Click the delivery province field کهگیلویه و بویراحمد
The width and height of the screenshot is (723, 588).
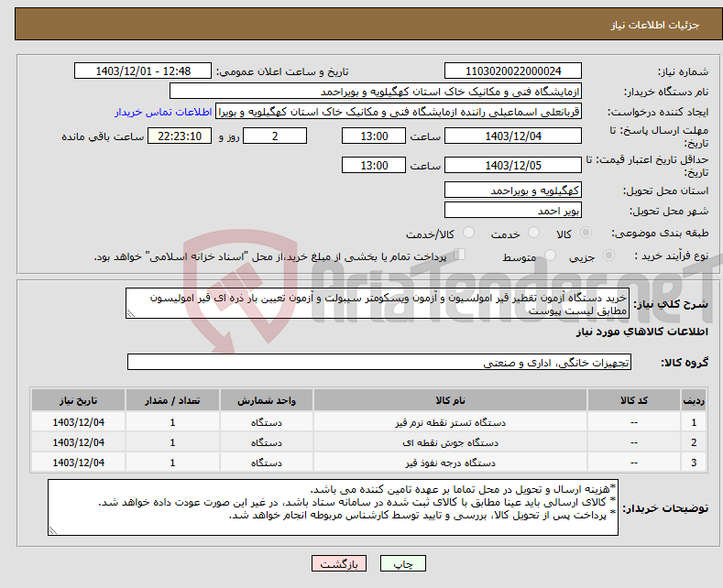(513, 190)
